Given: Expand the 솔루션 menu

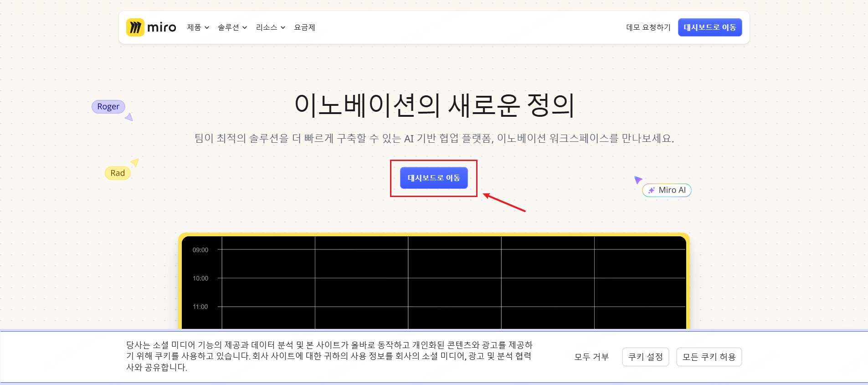Looking at the screenshot, I should tap(232, 27).
